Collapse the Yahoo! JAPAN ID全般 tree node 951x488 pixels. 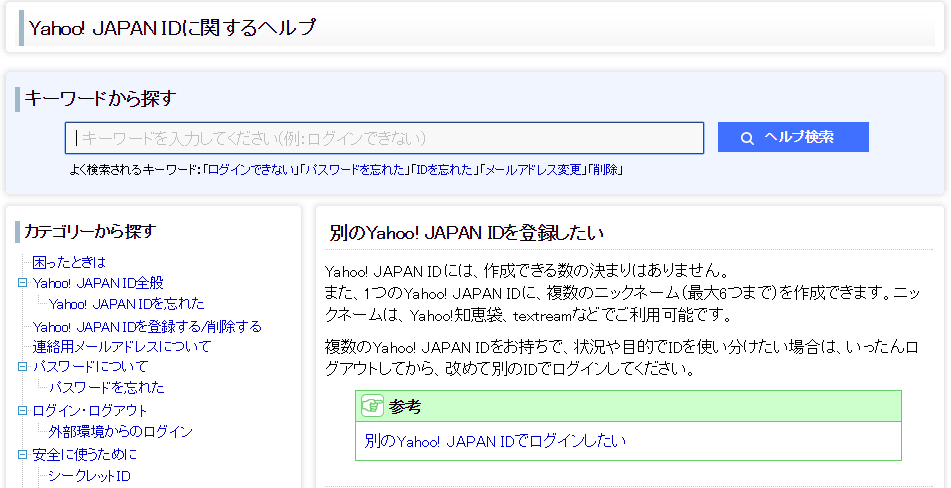pyautogui.click(x=22, y=282)
